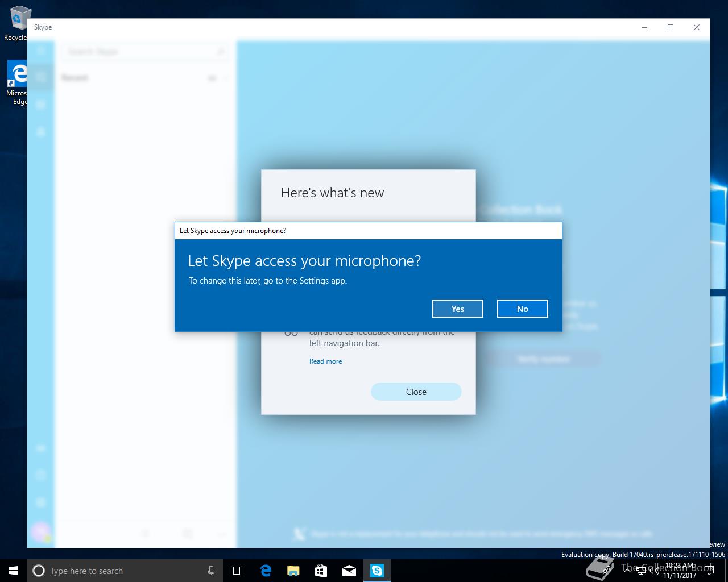728x582 pixels.
Task: Click the 'Here's what's new' heading
Action: [333, 193]
